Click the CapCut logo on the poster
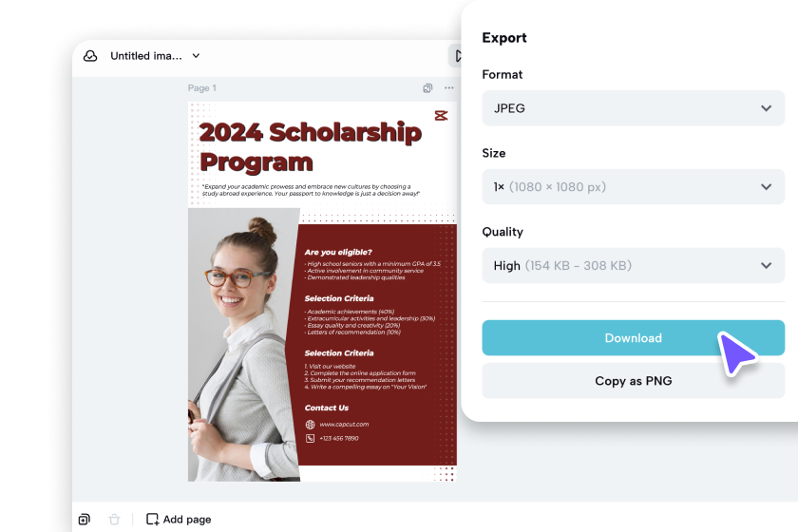Viewport: 798px width, 532px height. [441, 116]
